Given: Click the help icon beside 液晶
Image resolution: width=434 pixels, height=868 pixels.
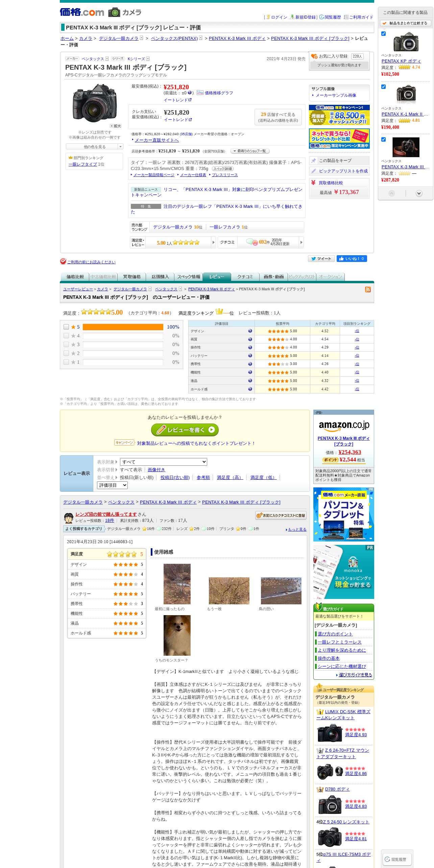Looking at the screenshot, I should [x=250, y=381].
